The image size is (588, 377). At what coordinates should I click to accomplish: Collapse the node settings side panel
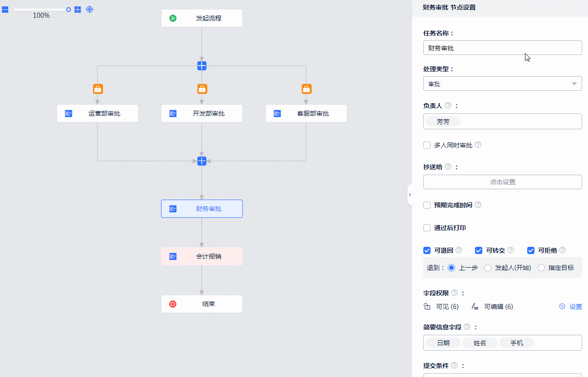click(410, 195)
